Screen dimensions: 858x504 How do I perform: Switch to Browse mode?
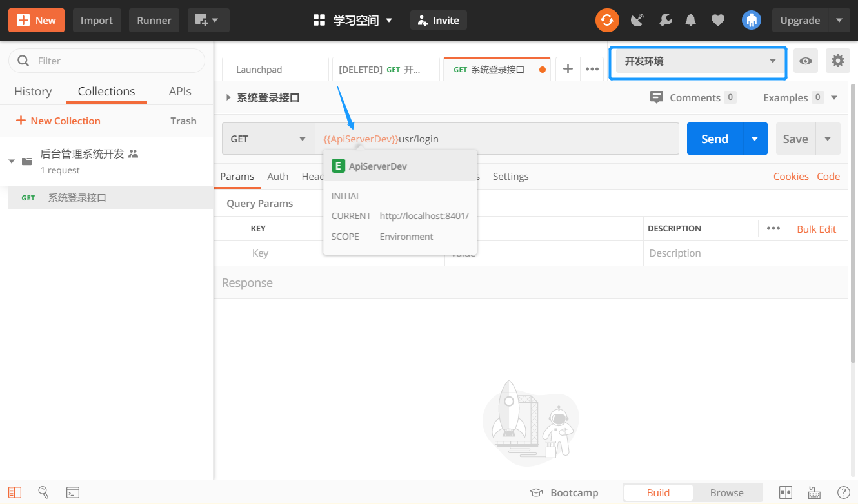tap(726, 492)
